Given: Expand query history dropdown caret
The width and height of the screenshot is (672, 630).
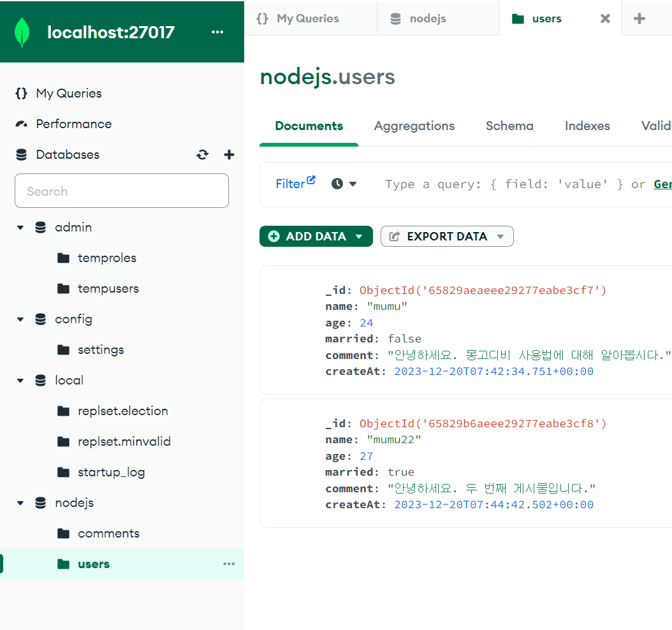Looking at the screenshot, I should point(353,184).
